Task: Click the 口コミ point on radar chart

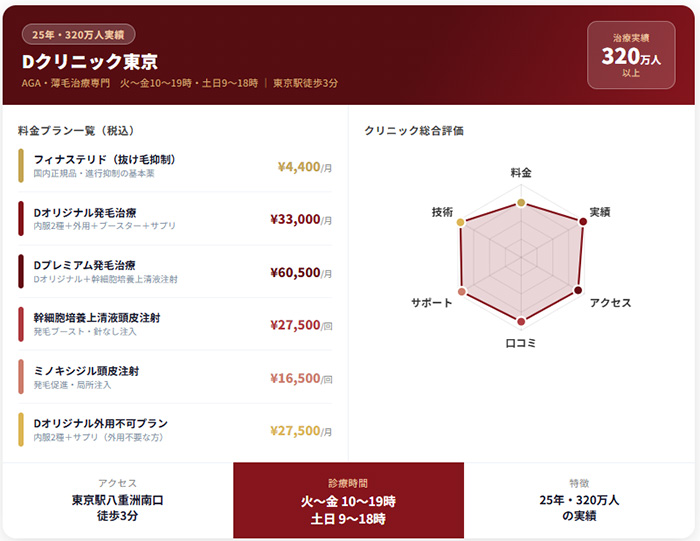Action: click(x=521, y=322)
